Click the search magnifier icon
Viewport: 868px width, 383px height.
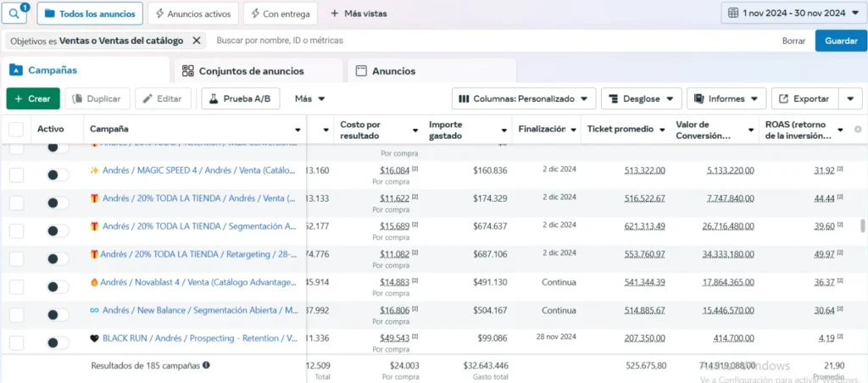[16, 14]
